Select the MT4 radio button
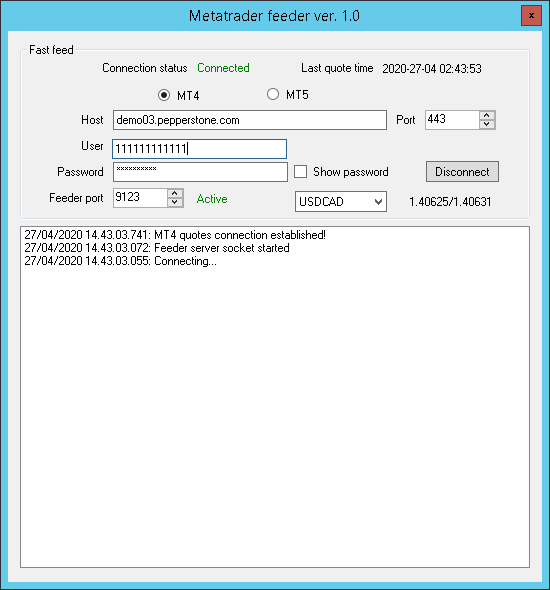Screen dimensions: 550x590 coord(164,95)
